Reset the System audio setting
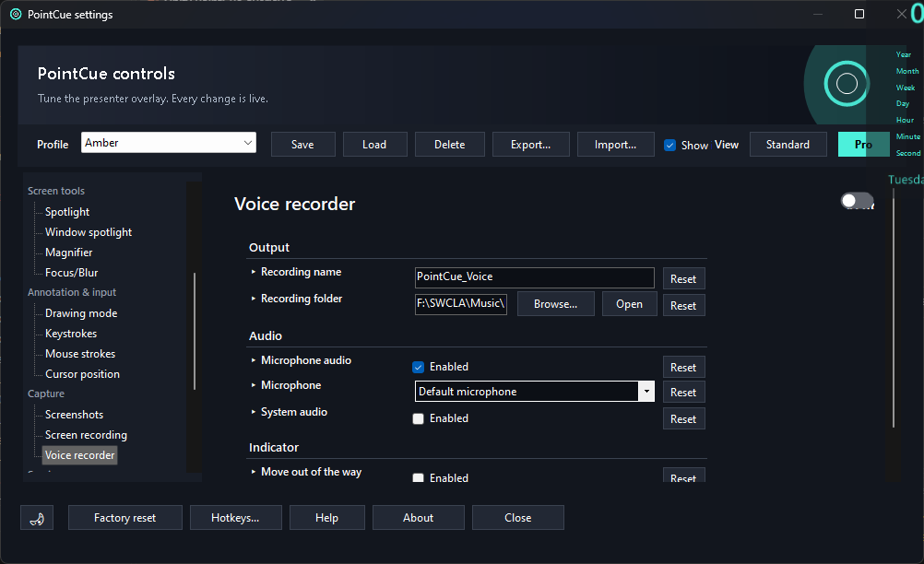The width and height of the screenshot is (924, 564). (x=683, y=419)
